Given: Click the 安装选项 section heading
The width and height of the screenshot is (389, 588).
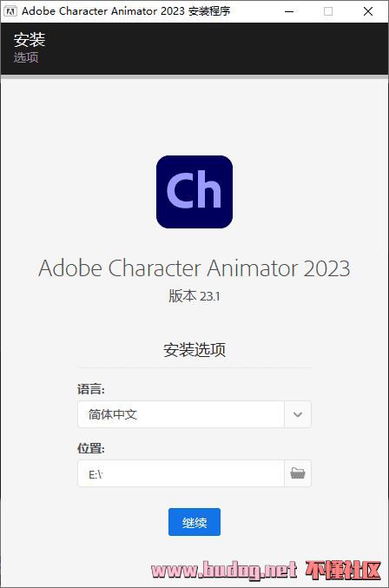Looking at the screenshot, I should pyautogui.click(x=194, y=349).
